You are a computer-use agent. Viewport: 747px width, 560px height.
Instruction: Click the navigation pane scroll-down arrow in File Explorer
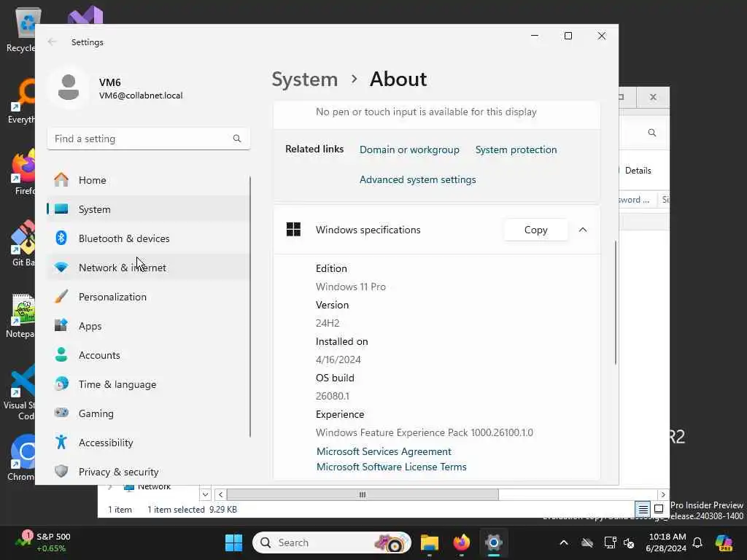[205, 494]
